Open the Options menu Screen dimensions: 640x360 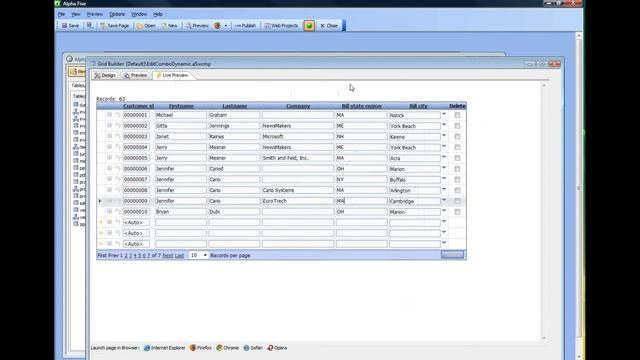coord(117,14)
